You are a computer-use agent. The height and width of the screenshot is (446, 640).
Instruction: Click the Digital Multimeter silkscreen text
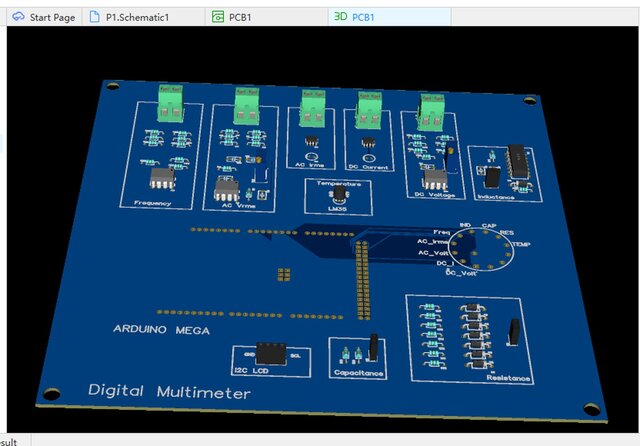[x=169, y=392]
